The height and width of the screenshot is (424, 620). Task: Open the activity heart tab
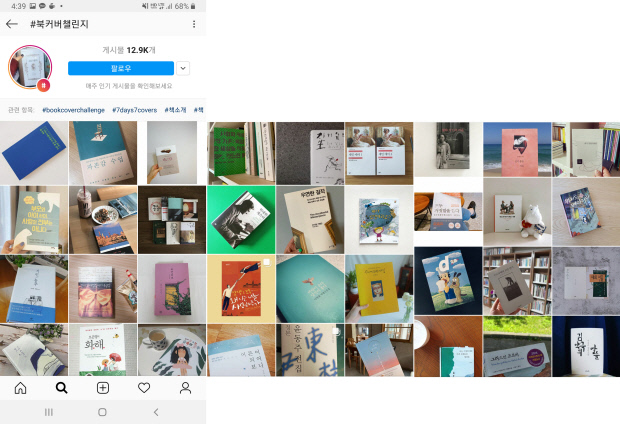(144, 388)
